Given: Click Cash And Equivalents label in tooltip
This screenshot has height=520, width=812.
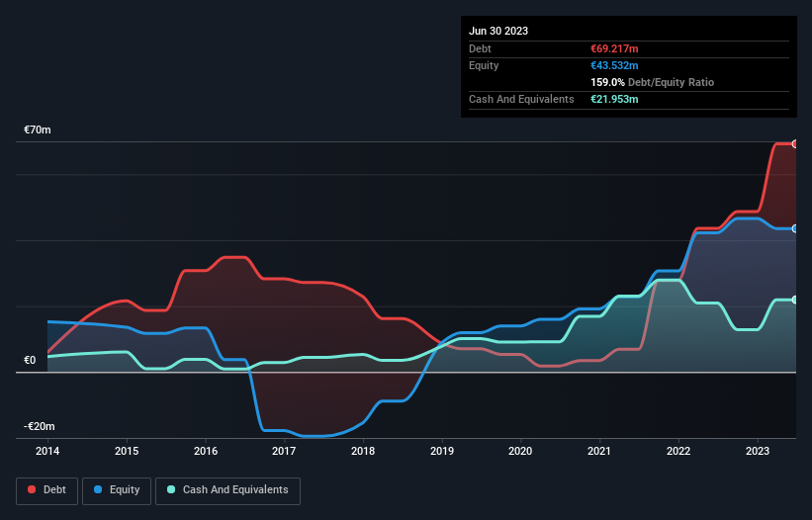Looking at the screenshot, I should tap(521, 99).
